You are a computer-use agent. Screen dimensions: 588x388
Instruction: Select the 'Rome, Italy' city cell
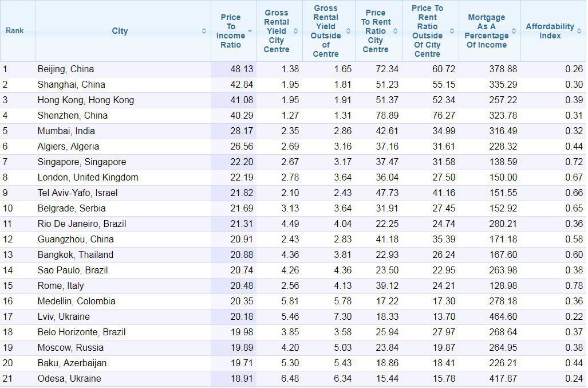[x=123, y=286]
